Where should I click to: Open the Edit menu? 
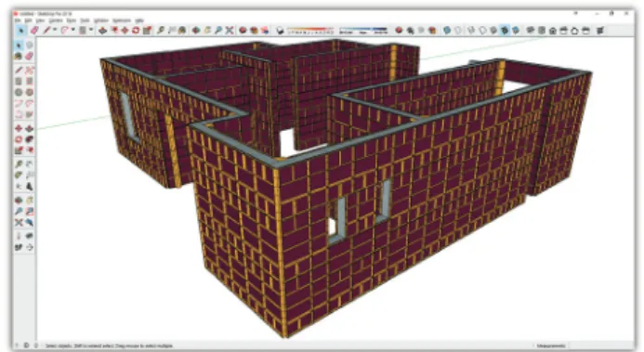tap(28, 20)
